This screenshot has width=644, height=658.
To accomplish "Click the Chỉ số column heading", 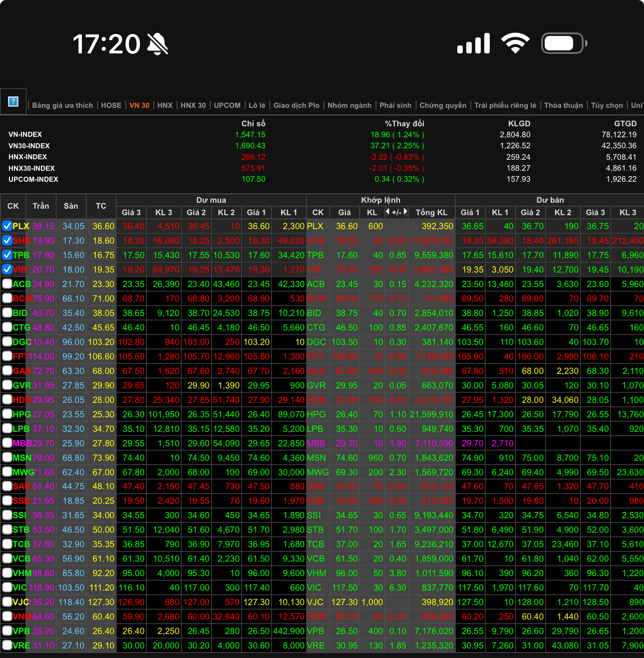I will (x=254, y=123).
